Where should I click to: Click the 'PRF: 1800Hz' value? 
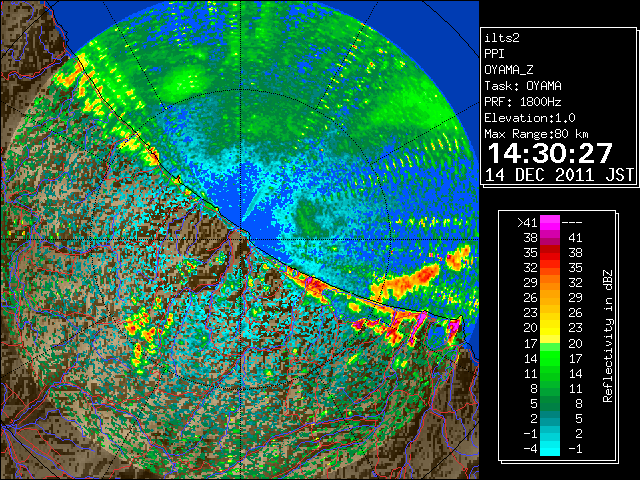tap(523, 102)
